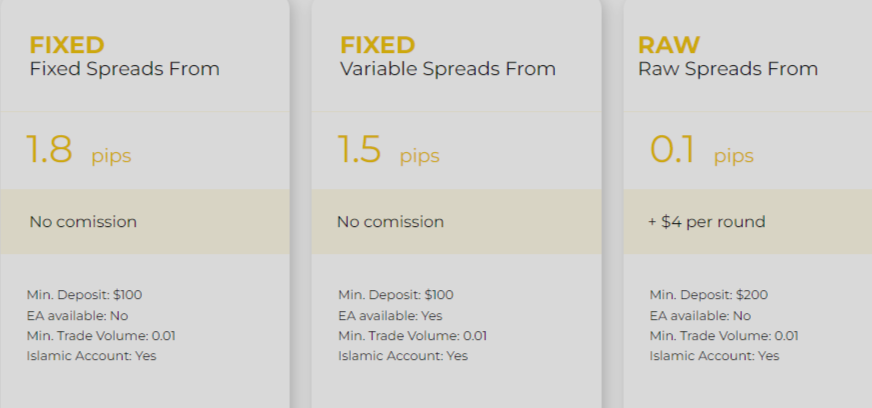Click the 1.5 pips spread value

pos(388,151)
